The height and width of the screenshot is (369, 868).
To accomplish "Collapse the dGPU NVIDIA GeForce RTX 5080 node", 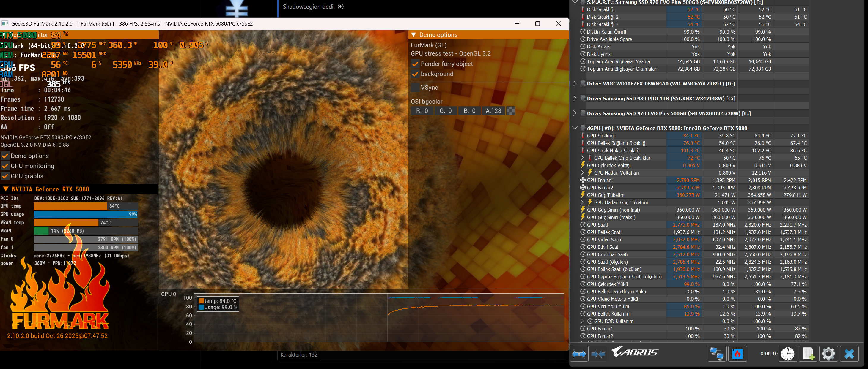I will coord(575,128).
